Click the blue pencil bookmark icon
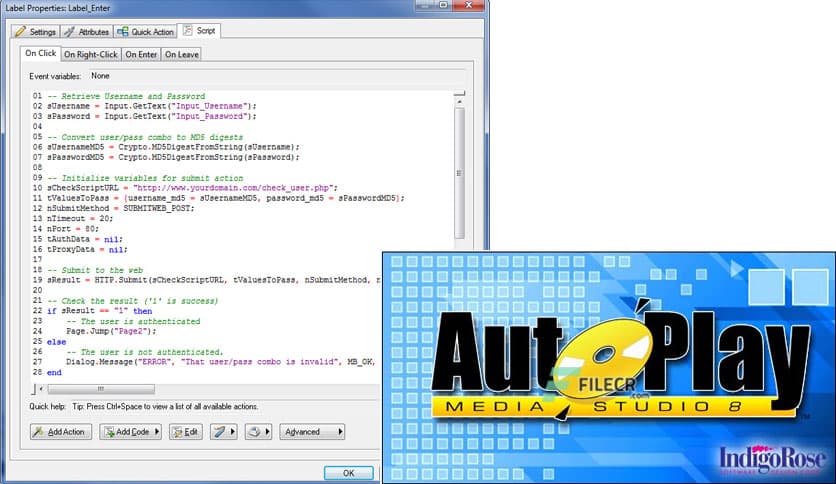This screenshot has width=836, height=484. tap(219, 432)
